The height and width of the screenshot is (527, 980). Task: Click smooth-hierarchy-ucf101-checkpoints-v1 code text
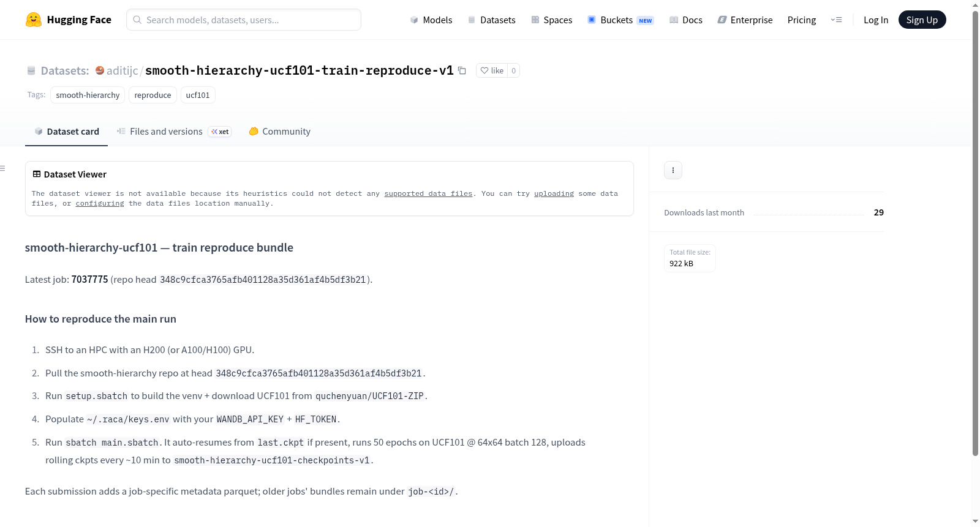pos(272,460)
